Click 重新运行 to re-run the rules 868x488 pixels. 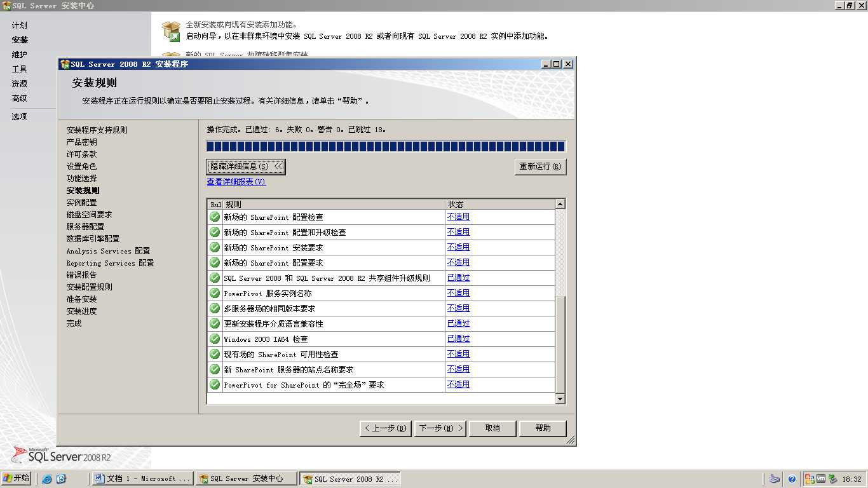pos(540,166)
